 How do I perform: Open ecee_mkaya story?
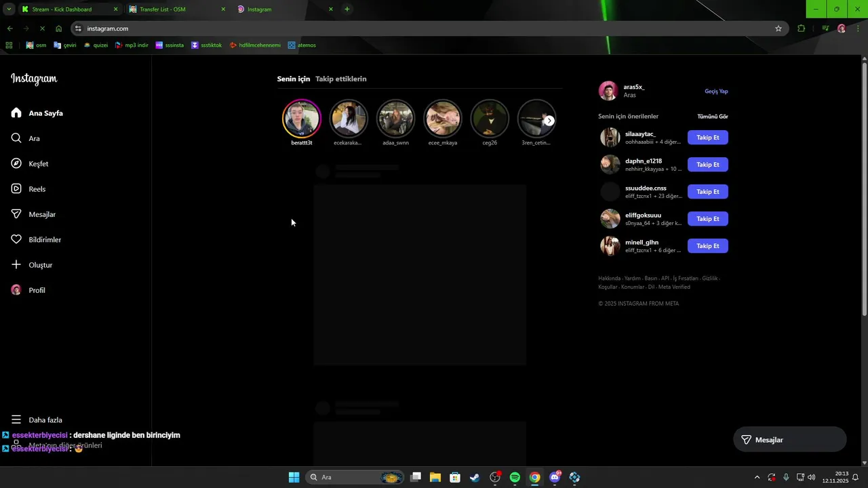442,119
